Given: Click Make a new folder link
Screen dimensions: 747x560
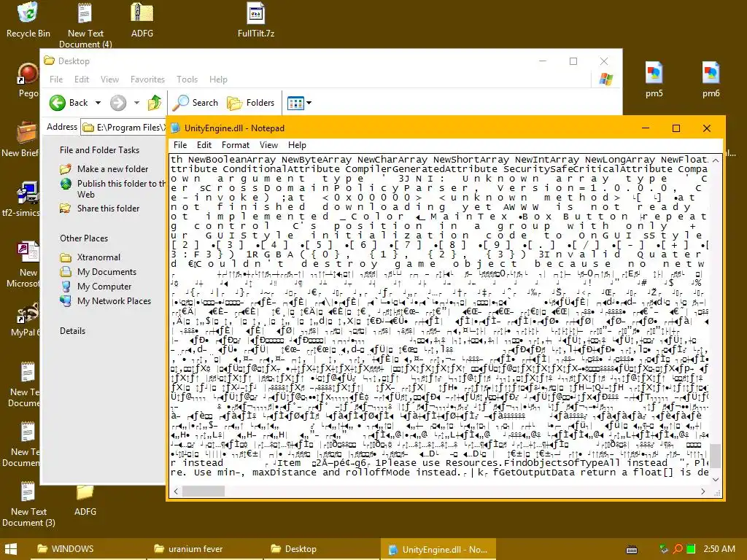Looking at the screenshot, I should point(104,169).
